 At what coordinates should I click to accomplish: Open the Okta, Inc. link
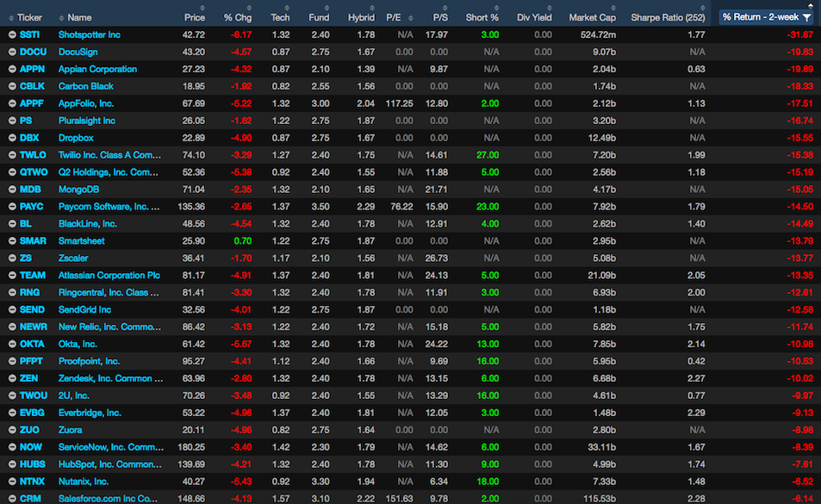(x=78, y=344)
